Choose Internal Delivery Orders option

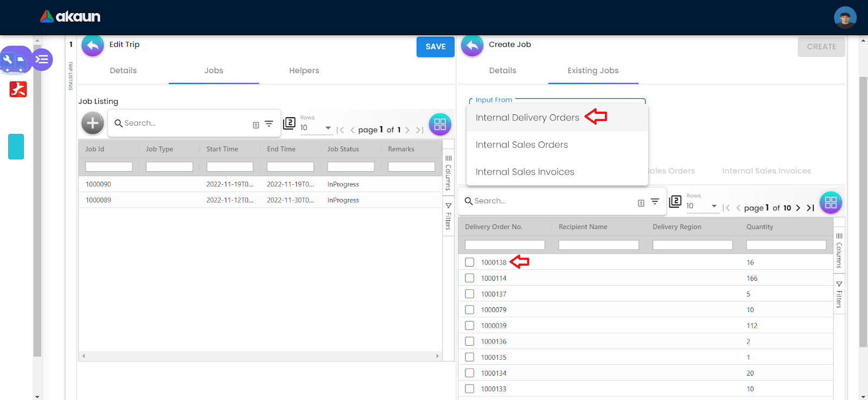click(527, 118)
